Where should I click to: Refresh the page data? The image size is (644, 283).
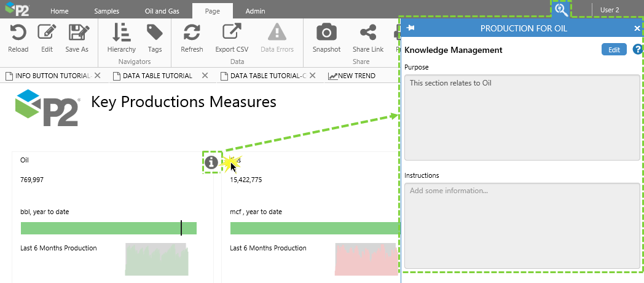tap(192, 33)
